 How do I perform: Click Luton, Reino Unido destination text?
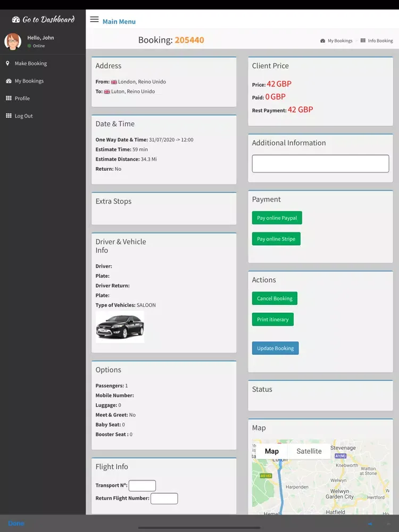pyautogui.click(x=132, y=92)
